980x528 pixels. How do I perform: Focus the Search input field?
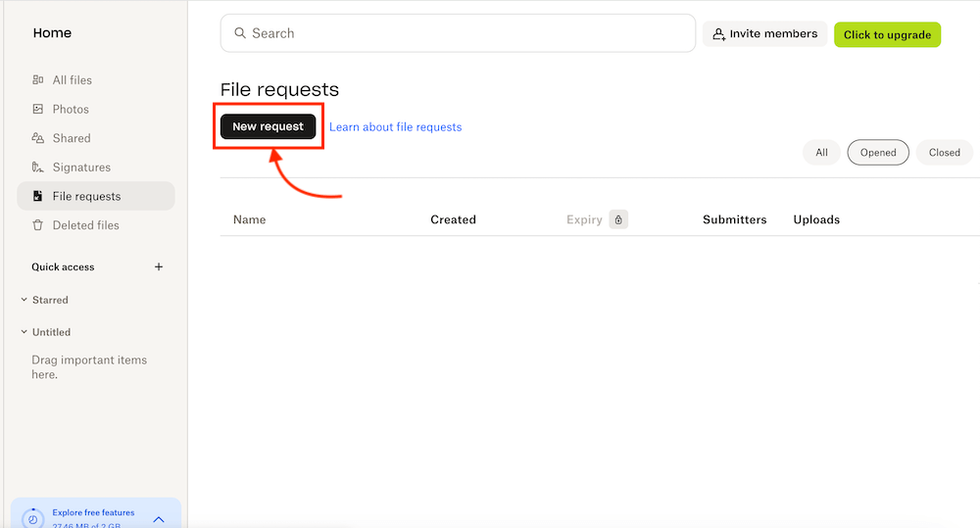[x=458, y=33]
